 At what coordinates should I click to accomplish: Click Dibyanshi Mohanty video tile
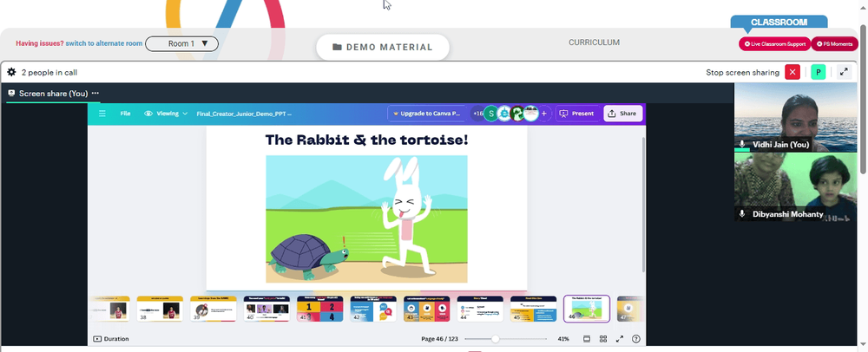click(795, 186)
